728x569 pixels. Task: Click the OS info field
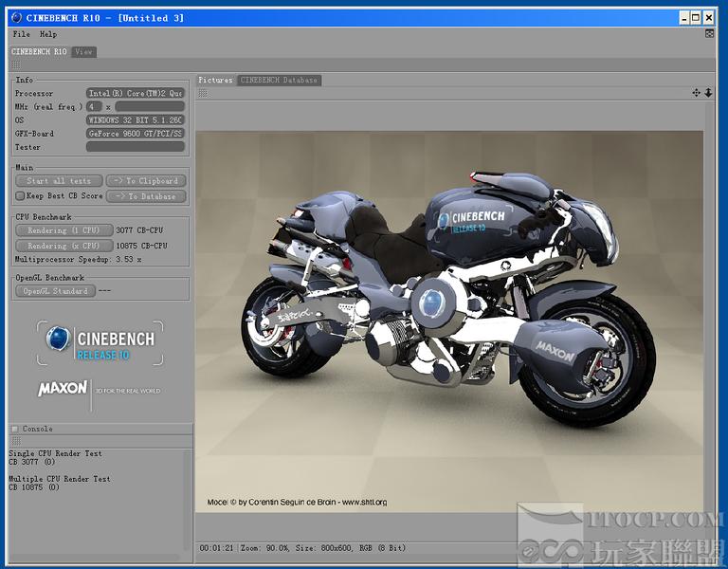click(x=136, y=120)
